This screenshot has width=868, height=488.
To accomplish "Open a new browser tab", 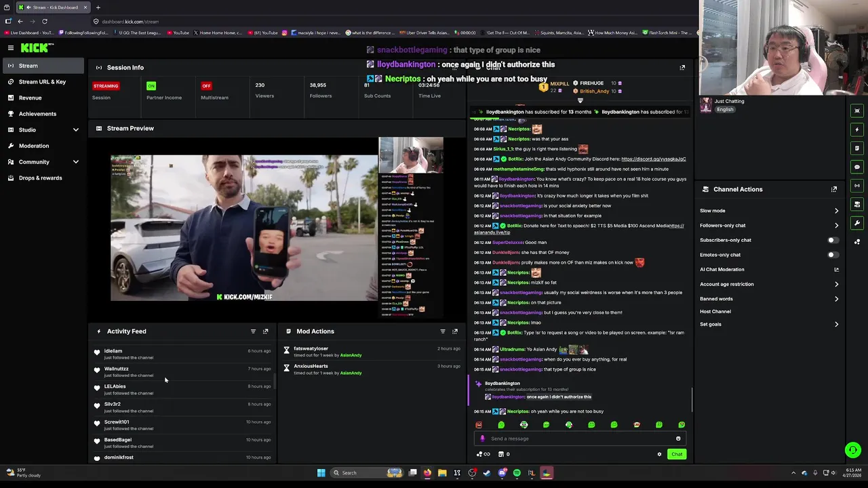I will tap(98, 7).
